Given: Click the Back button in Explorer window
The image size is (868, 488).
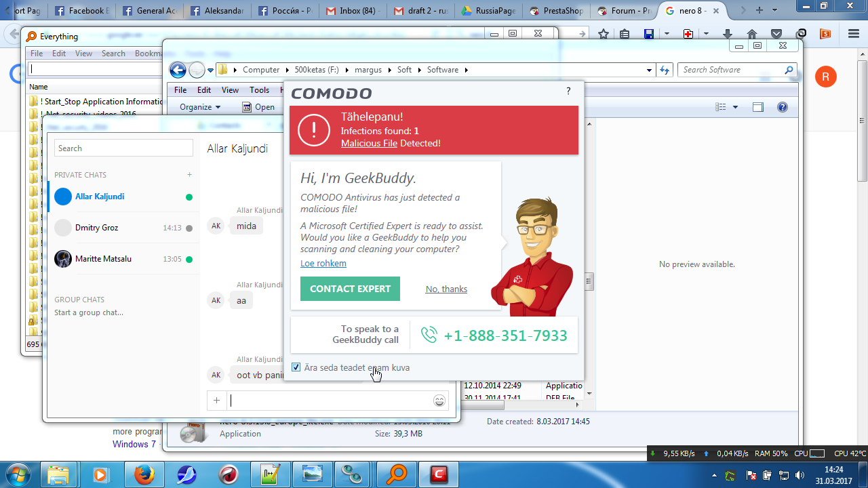Looking at the screenshot, I should pos(178,70).
